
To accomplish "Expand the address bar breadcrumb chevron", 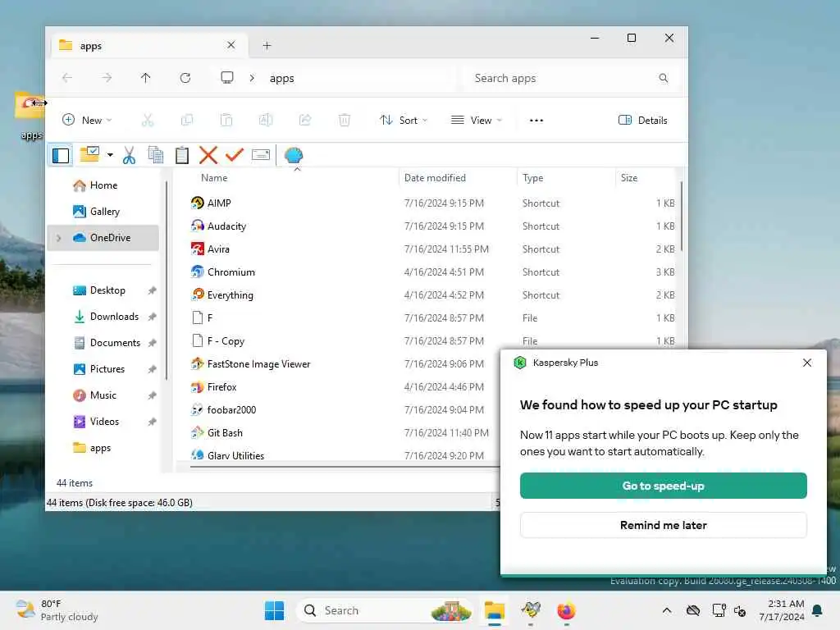I will point(252,78).
